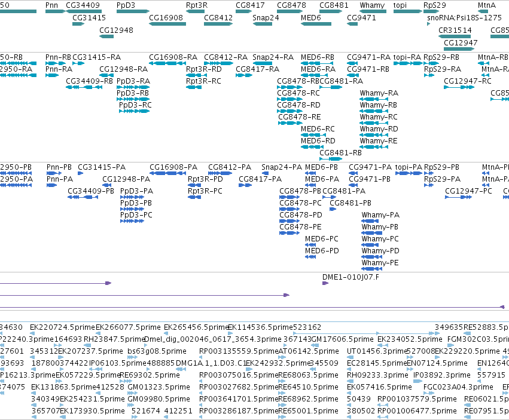Select the CG16908 gene bar
Viewport: 509px width, 420px height.
point(167,24)
